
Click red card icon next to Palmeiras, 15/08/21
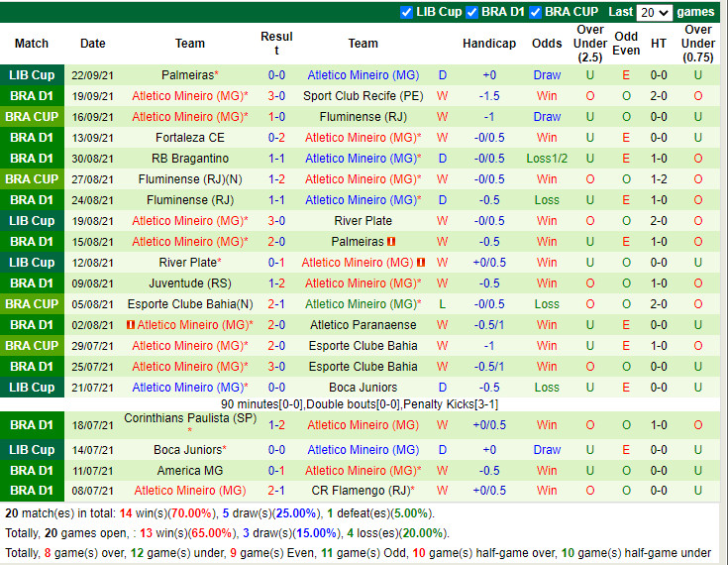[x=392, y=242]
